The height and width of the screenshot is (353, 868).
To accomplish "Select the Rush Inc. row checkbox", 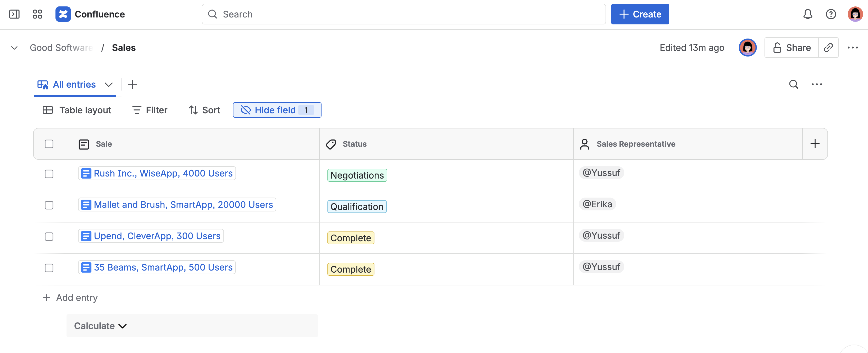I will [49, 174].
